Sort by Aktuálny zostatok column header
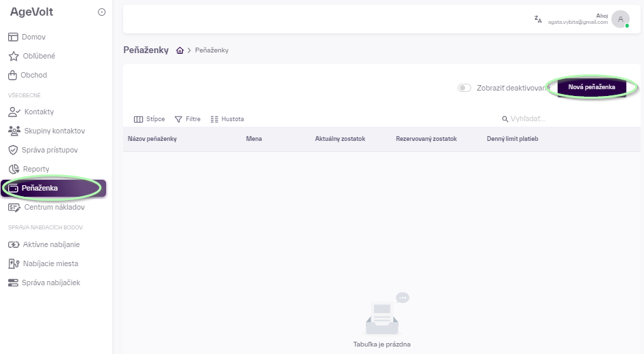 [340, 139]
